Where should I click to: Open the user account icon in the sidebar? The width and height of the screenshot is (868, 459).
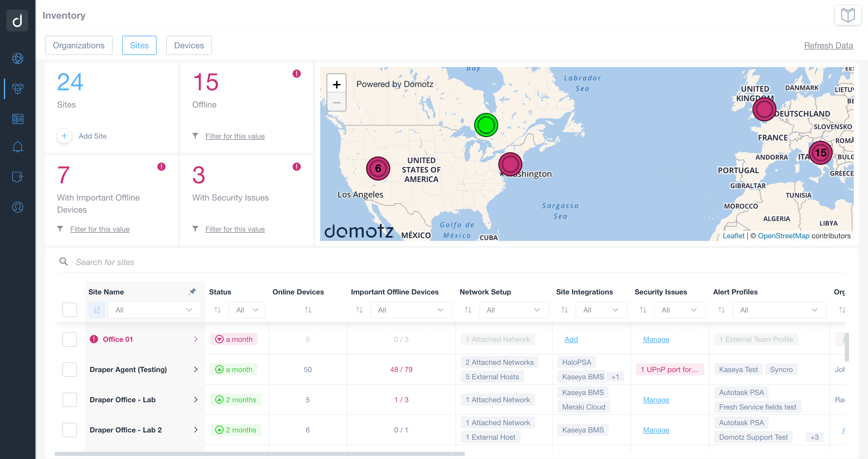(17, 207)
